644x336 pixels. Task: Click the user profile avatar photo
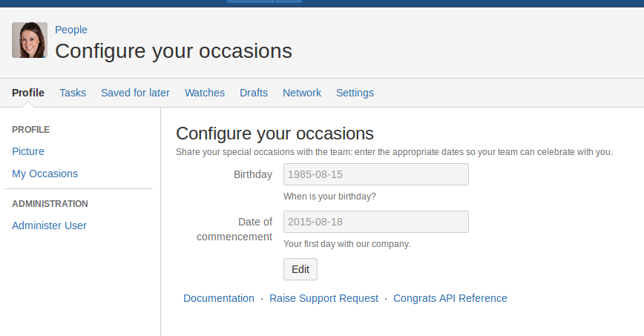(x=30, y=40)
